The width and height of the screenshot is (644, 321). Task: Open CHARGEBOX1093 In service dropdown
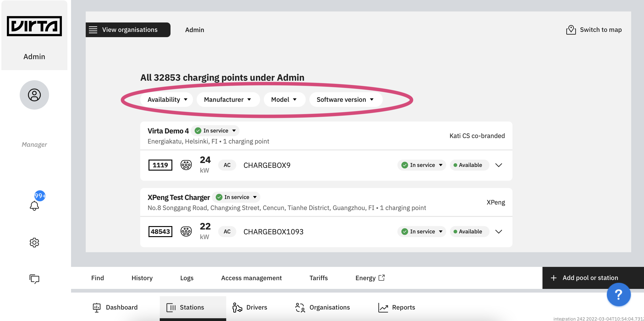tap(422, 232)
